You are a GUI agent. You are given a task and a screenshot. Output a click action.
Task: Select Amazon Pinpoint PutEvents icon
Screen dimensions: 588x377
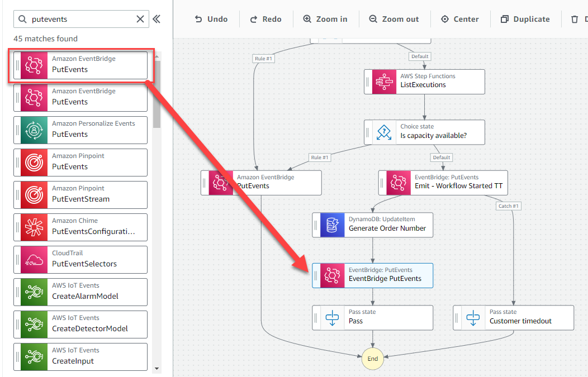point(34,163)
